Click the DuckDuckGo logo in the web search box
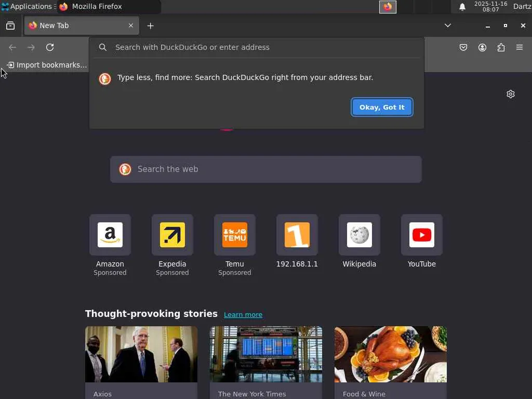Viewport: 532px width, 399px height. 125,169
